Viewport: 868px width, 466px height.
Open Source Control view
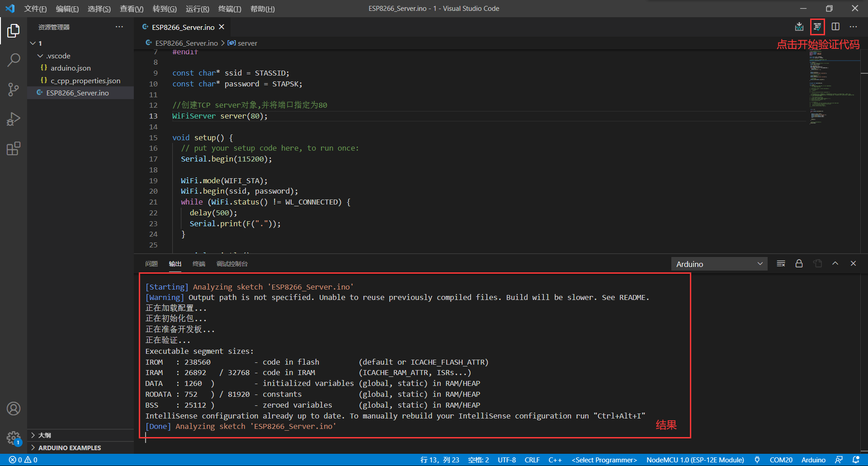pos(14,90)
